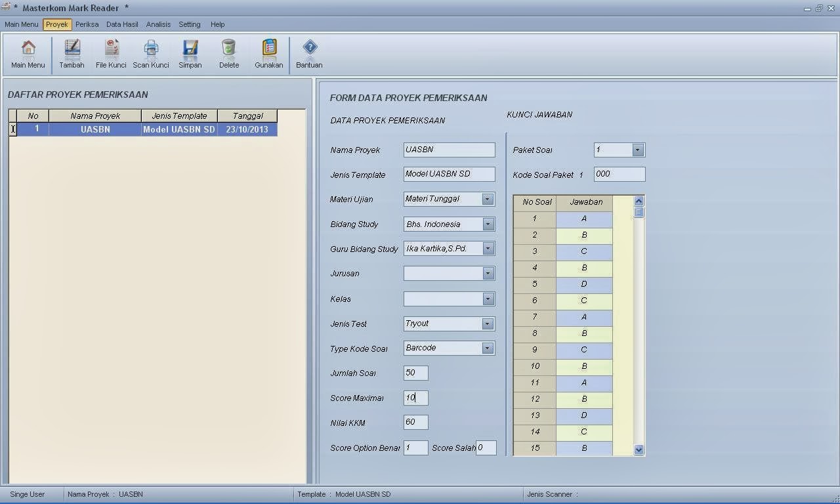
Task: Select answer cell for question 9
Action: [x=584, y=350]
